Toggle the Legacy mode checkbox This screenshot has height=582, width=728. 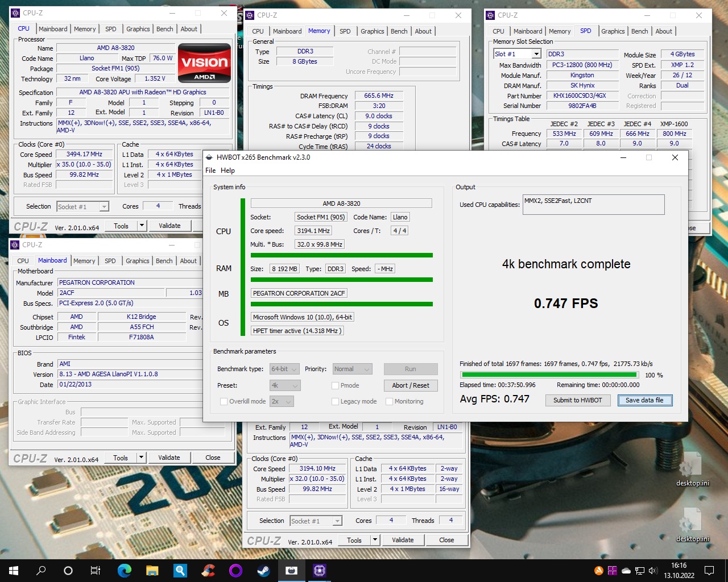pos(336,401)
